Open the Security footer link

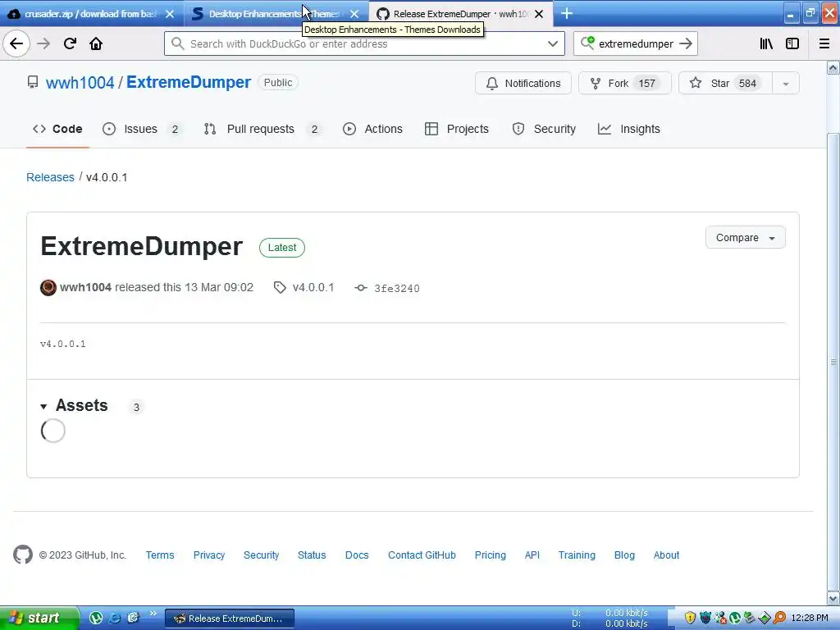coord(261,555)
